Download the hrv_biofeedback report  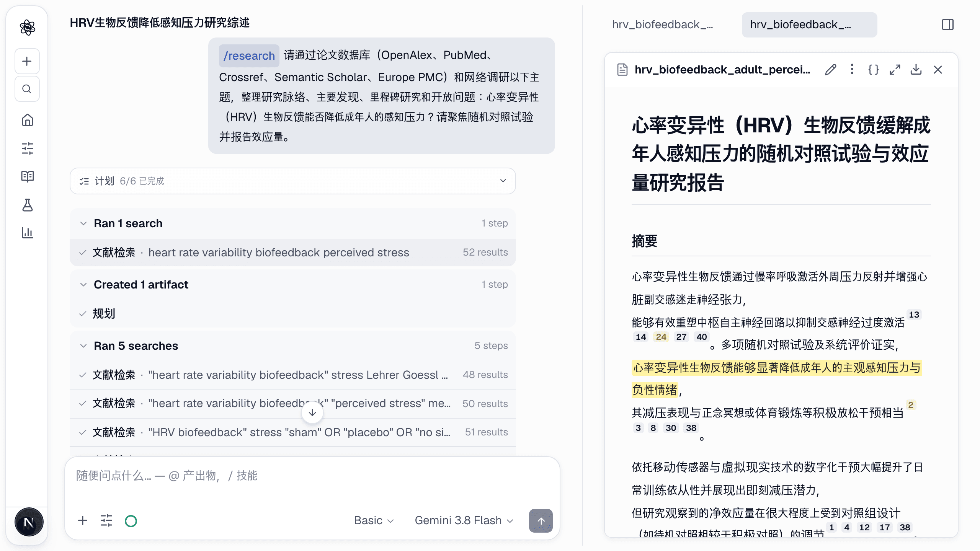pos(916,70)
